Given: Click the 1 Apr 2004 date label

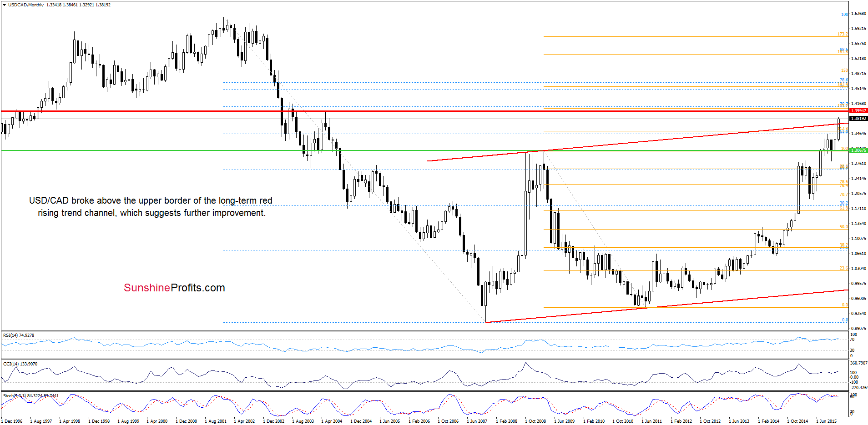Looking at the screenshot, I should point(332,421).
